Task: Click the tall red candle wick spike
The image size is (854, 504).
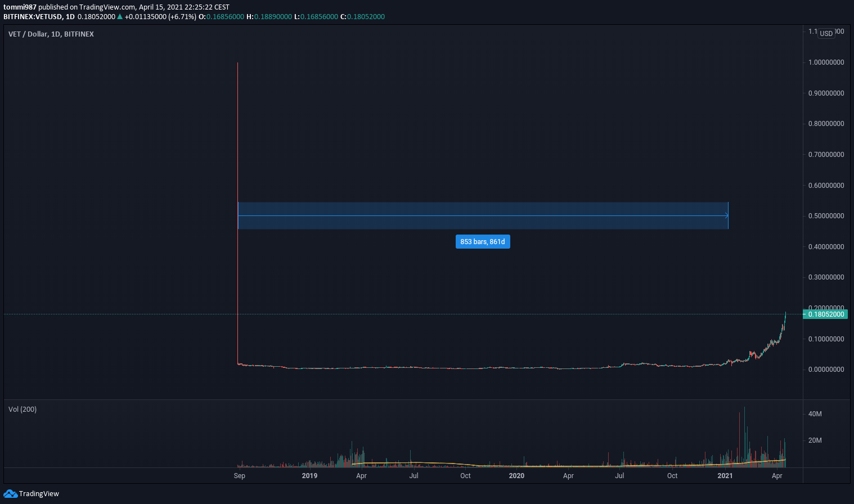Action: [238, 213]
